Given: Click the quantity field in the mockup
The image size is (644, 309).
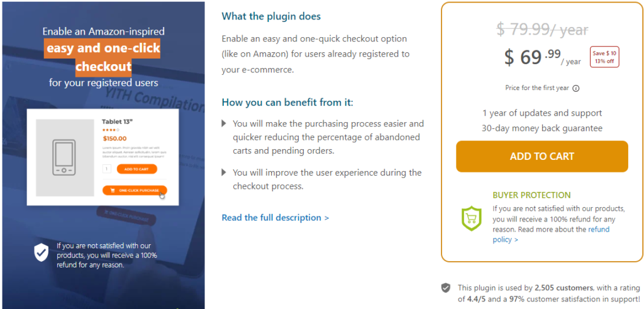Looking at the screenshot, I should [107, 169].
